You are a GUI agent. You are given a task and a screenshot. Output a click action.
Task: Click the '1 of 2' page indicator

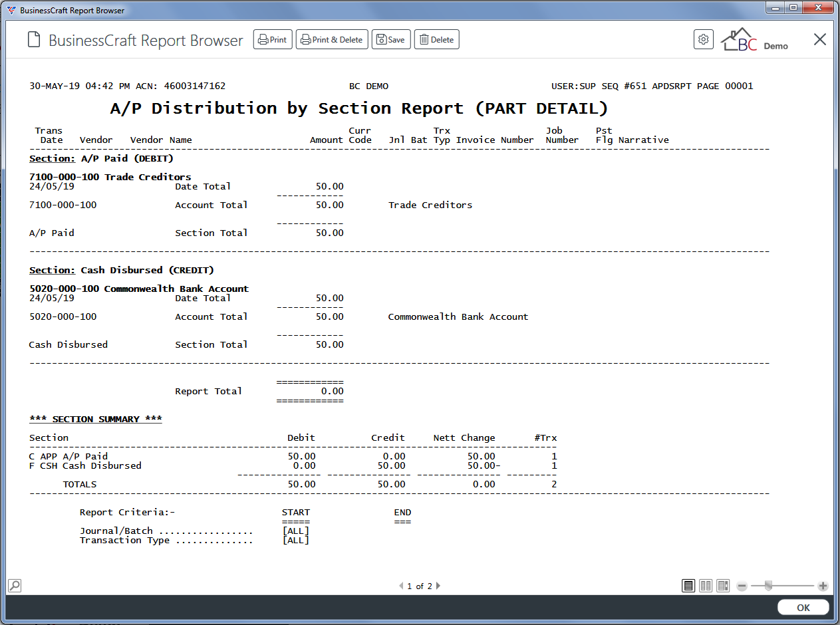click(420, 586)
